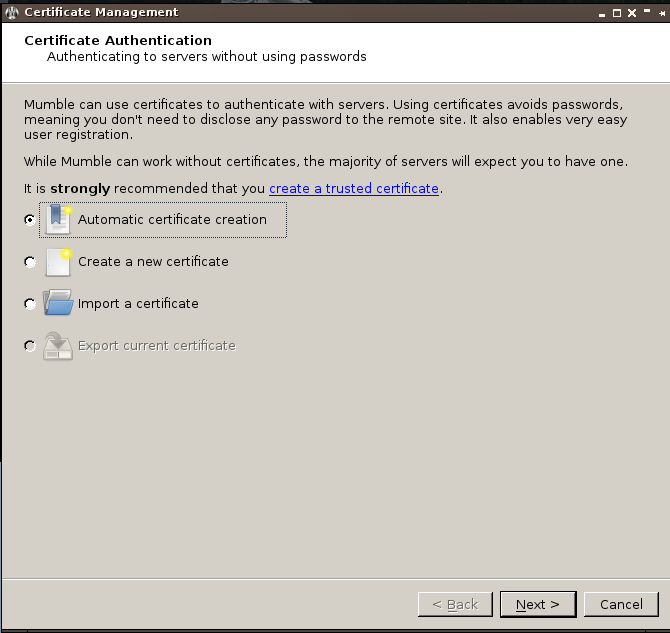Click the Automatic certificate creation label
670x633 pixels.
pos(172,220)
